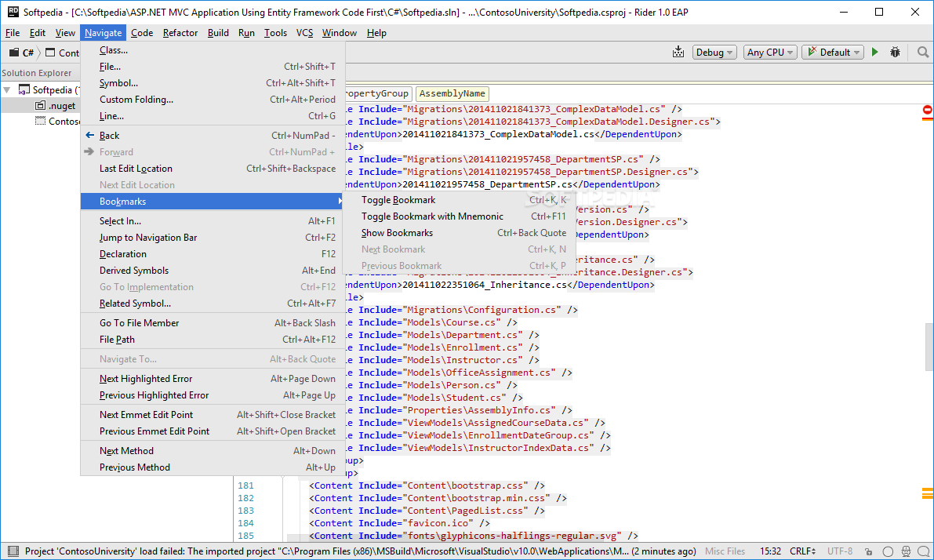Open the Help menu

click(376, 33)
